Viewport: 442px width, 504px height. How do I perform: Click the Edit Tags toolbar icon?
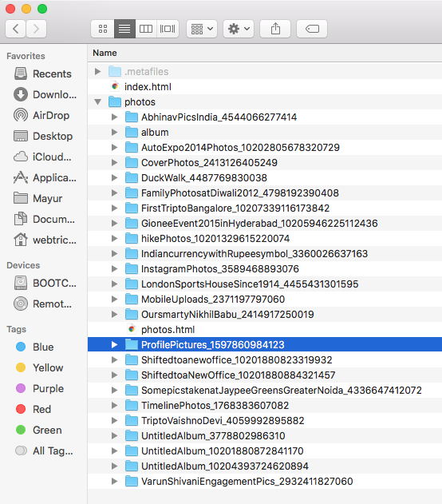312,29
